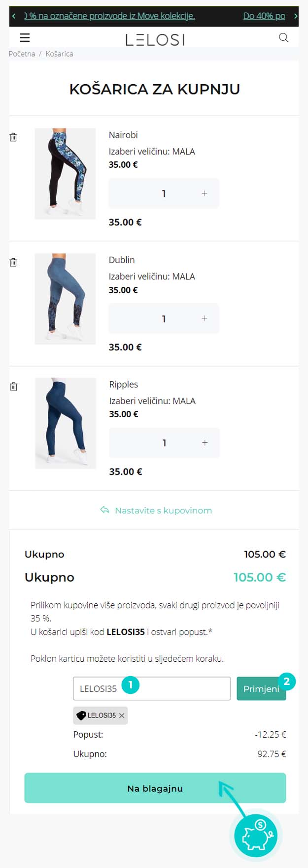Delete Nairobi leggings from the cart
The height and width of the screenshot is (868, 308).
pyautogui.click(x=13, y=137)
